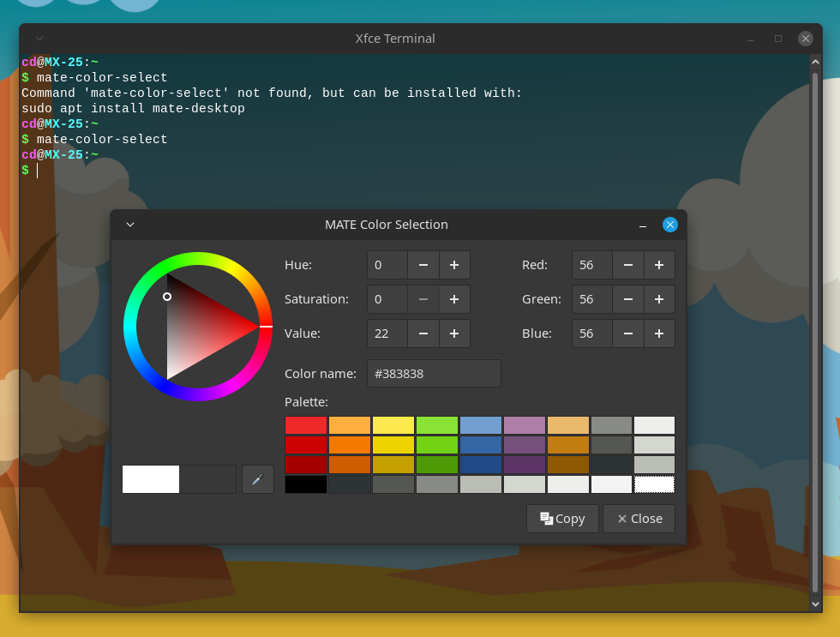Select the dark green palette swatch
840x637 pixels.
pos(437,465)
